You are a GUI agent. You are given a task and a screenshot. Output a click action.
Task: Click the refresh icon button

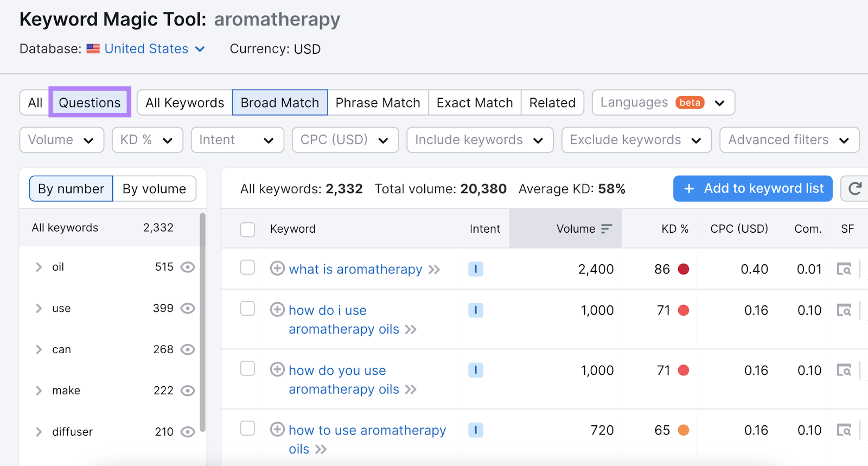(x=855, y=189)
